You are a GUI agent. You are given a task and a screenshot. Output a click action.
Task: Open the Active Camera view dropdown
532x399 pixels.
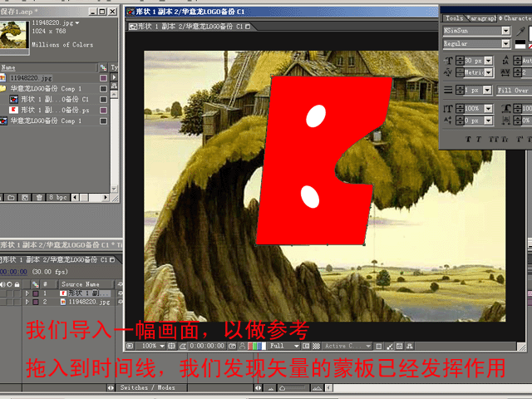click(368, 346)
